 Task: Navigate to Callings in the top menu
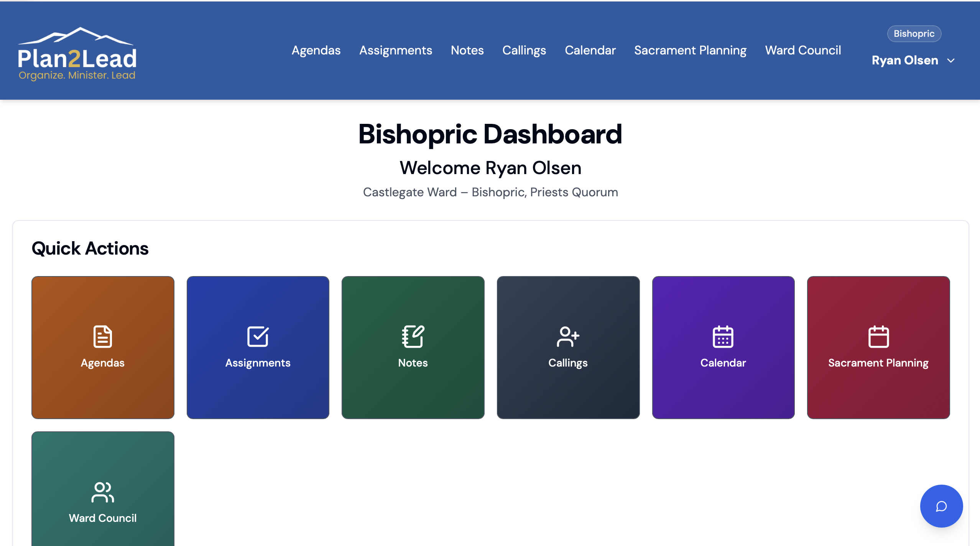(x=524, y=50)
